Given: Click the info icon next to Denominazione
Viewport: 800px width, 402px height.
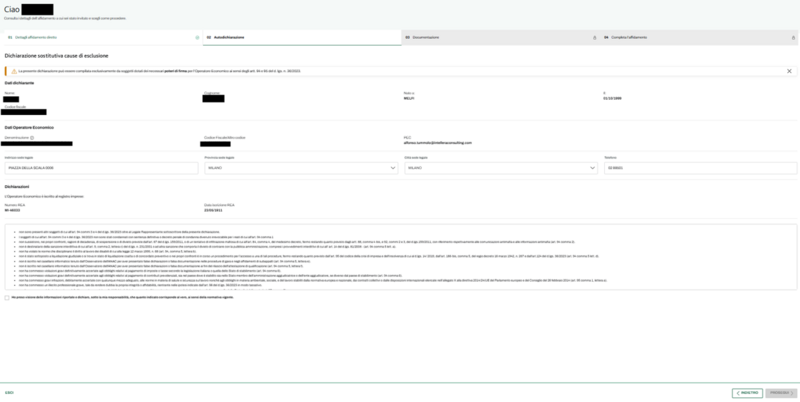Looking at the screenshot, I should [32, 138].
